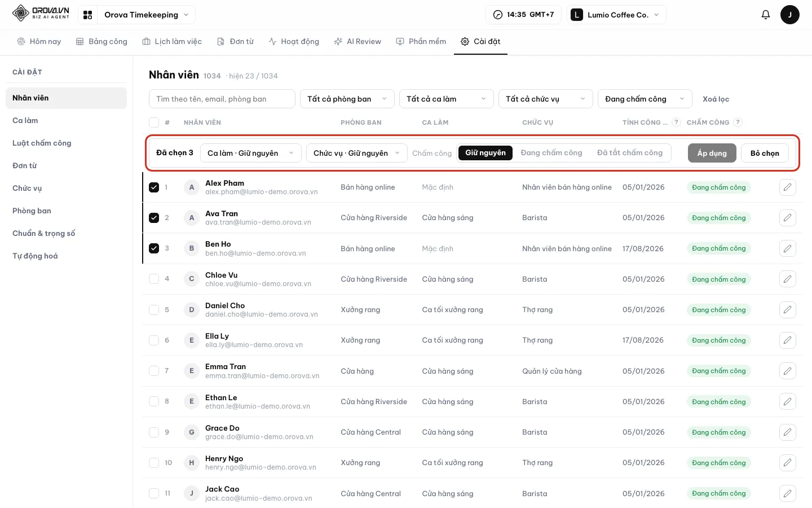The image size is (812, 508).
Task: Select the Đã tắt chấm công option
Action: 630,152
